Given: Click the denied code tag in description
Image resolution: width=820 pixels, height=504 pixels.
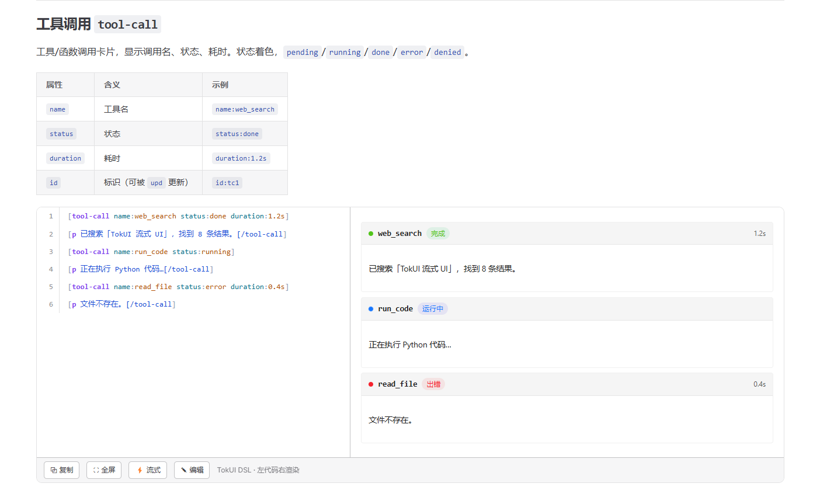Looking at the screenshot, I should (x=447, y=52).
